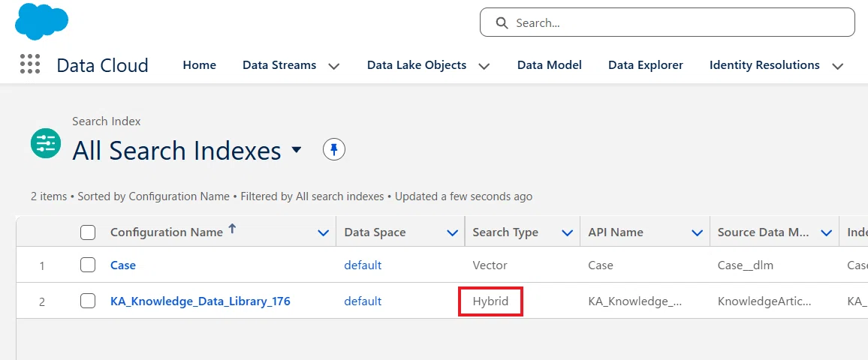Click the sort arrow beside Configuration Name
This screenshot has width=868, height=360.
232,229
